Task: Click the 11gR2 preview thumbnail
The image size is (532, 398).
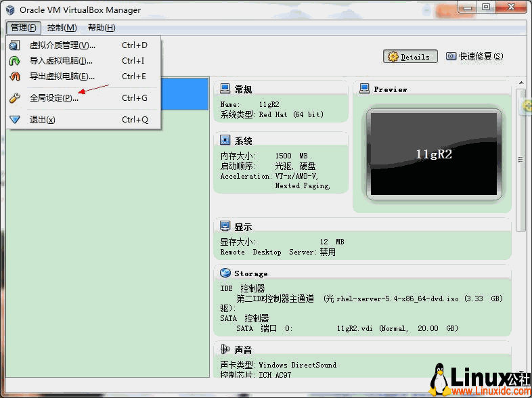Action: (x=434, y=154)
